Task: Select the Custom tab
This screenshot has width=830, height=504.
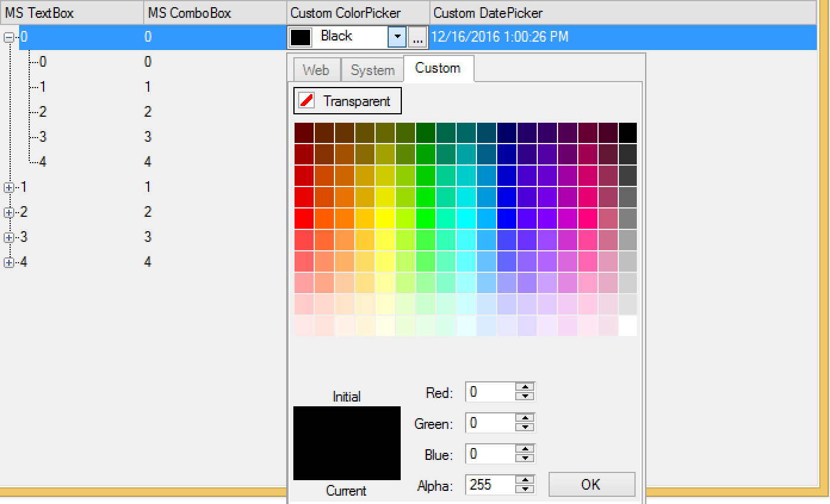Action: (x=438, y=69)
